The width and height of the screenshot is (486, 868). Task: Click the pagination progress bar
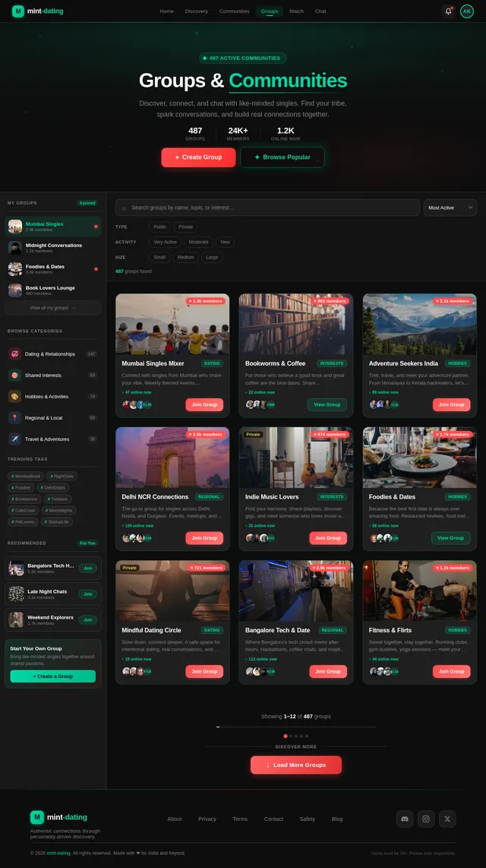pyautogui.click(x=296, y=727)
